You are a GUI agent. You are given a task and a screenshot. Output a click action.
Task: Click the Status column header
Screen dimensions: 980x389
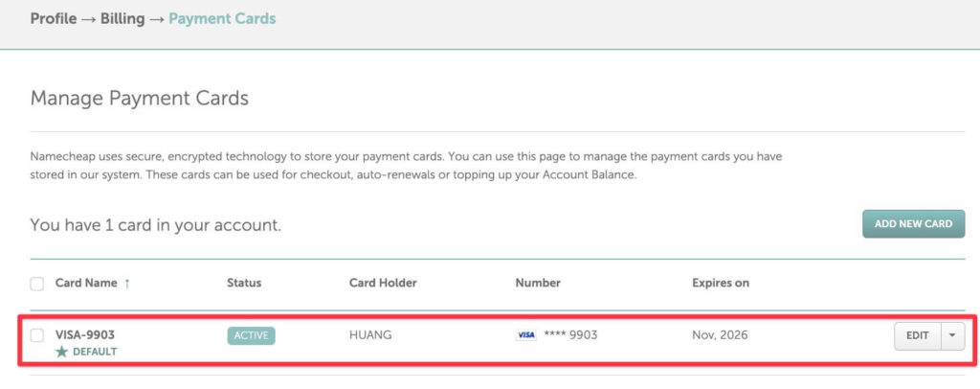[244, 283]
